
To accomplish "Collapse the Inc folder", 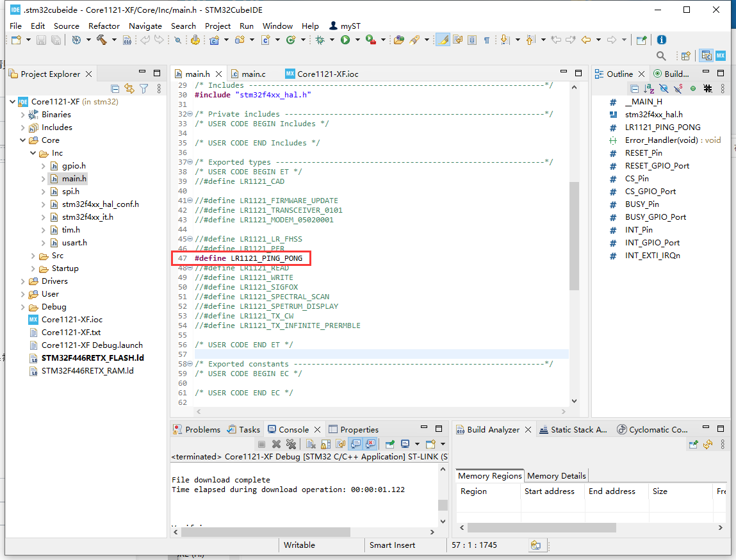I will (33, 153).
